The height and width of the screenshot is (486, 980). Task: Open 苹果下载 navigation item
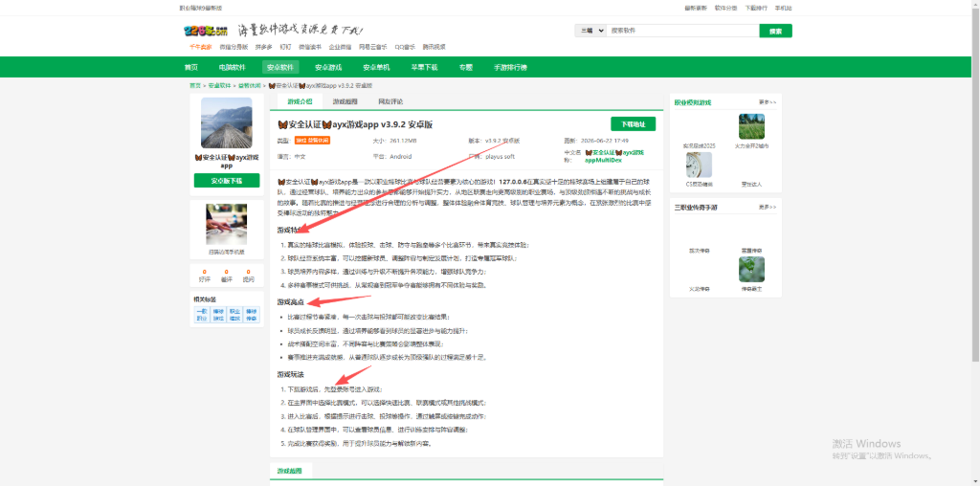424,68
